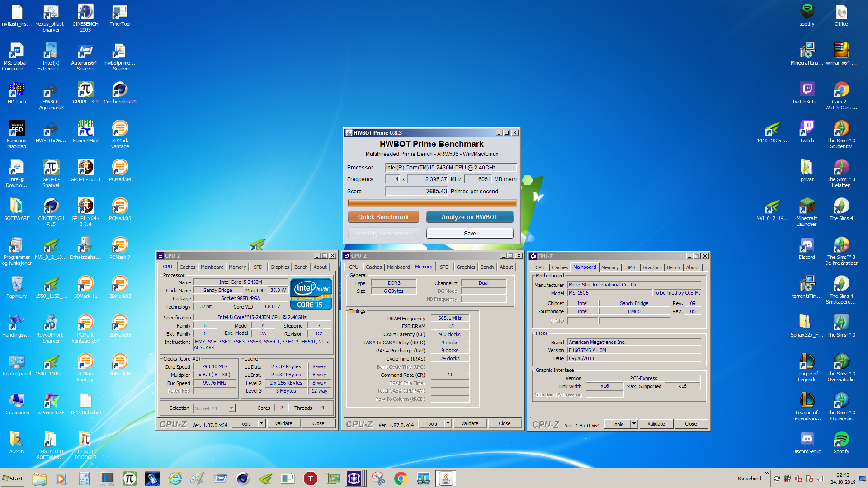Open Twitch desktop shortcut
The width and height of the screenshot is (868, 488).
coord(807,132)
